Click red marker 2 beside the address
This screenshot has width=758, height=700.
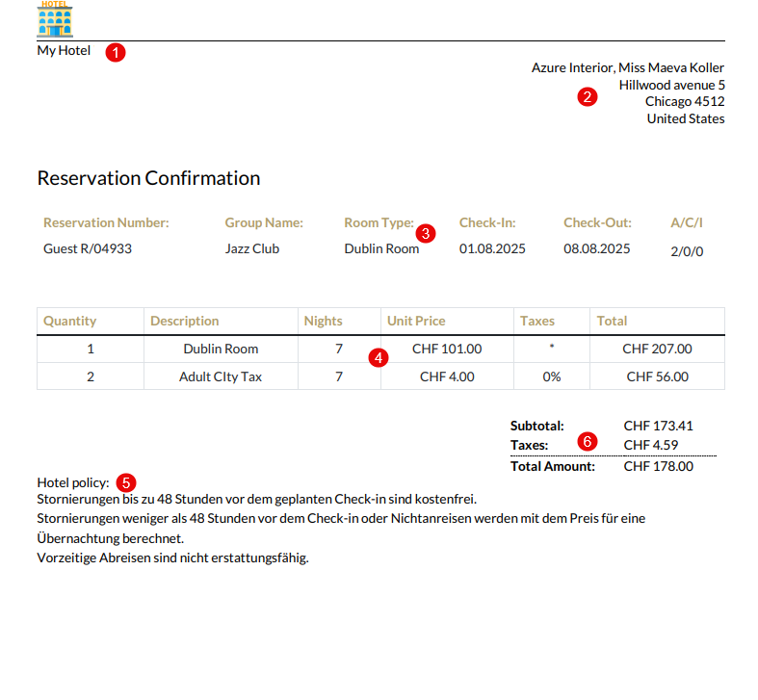(588, 96)
